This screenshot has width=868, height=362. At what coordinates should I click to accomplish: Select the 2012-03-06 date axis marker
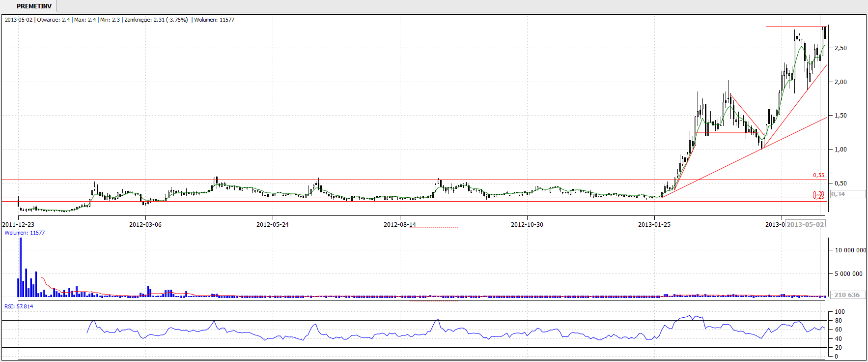tap(145, 224)
